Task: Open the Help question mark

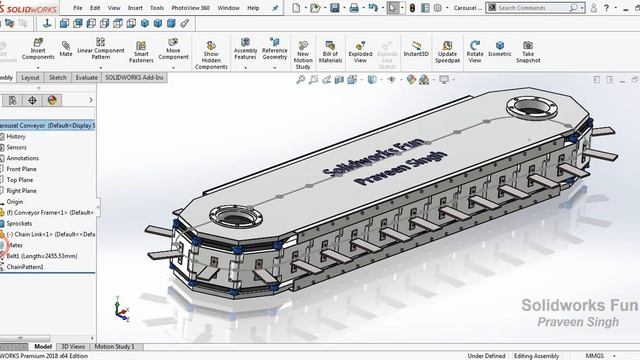Action: point(607,8)
